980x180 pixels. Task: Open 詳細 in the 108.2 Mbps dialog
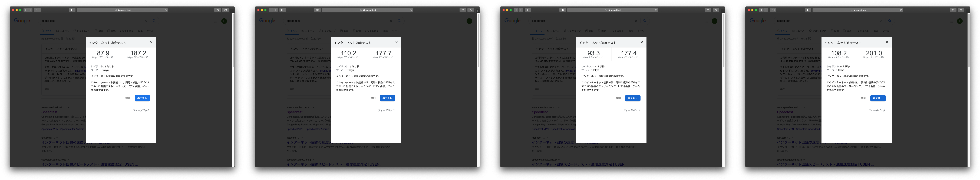863,98
